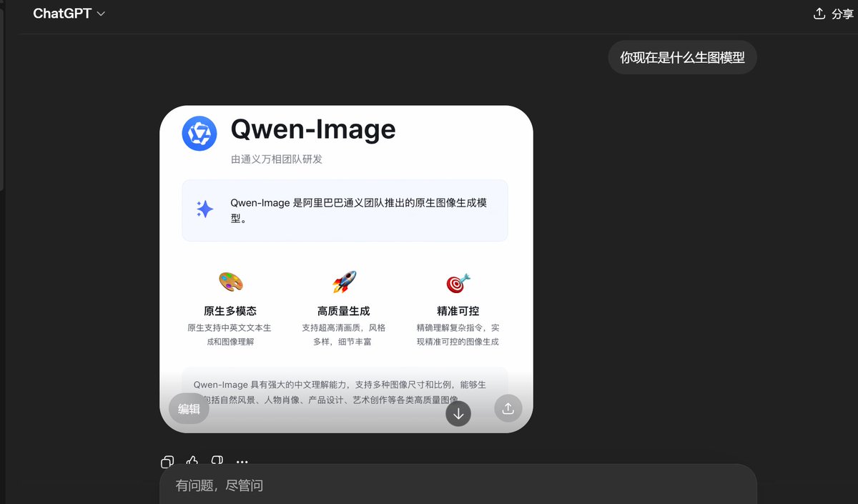Focus the 有问题，尽管问 message input
The width and height of the screenshot is (858, 504).
(458, 485)
